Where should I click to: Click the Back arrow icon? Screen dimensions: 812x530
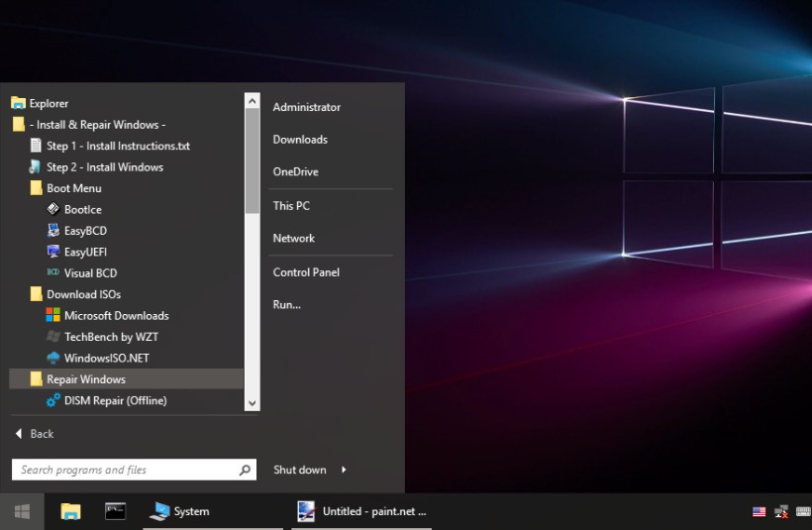point(19,434)
